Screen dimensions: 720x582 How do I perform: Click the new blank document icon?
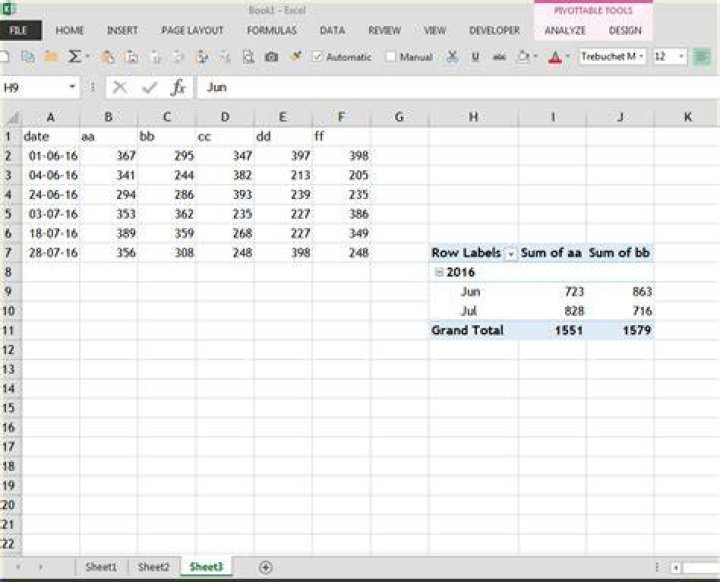tap(4, 57)
